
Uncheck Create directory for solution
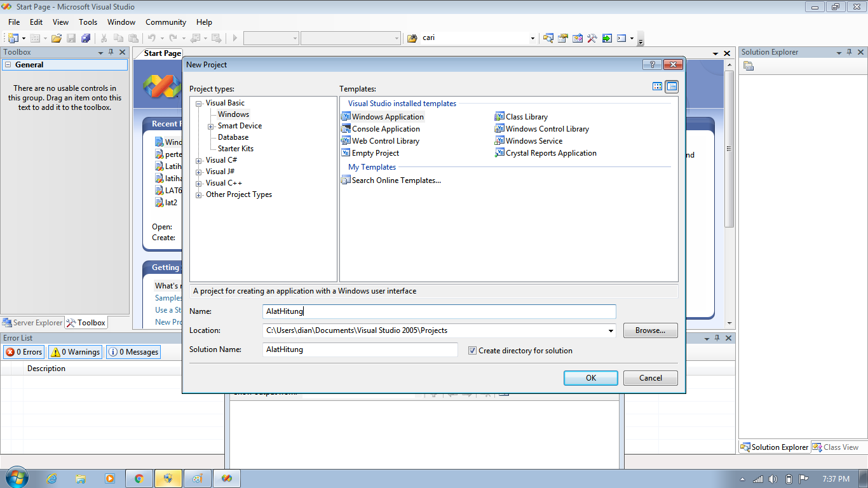472,351
